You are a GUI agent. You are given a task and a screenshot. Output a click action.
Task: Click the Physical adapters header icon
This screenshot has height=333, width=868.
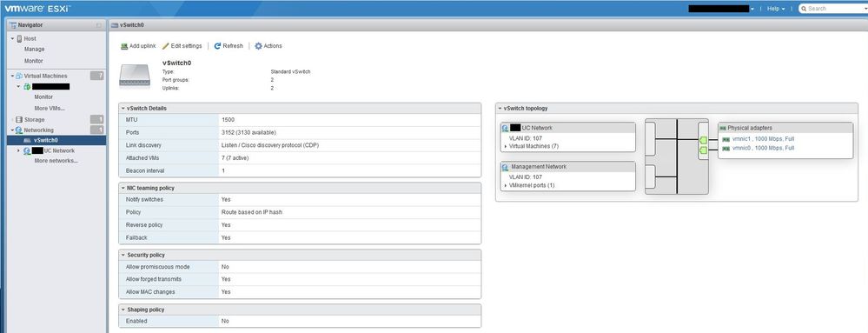click(x=722, y=128)
